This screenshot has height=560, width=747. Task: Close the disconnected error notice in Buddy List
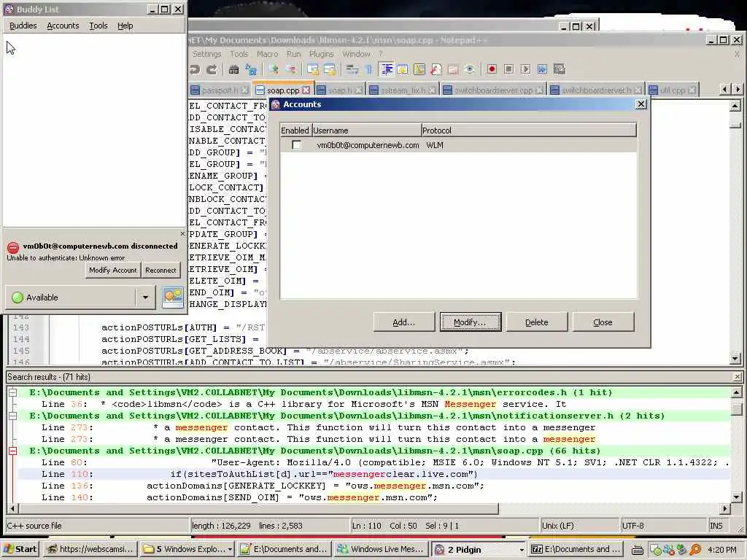[x=182, y=234]
